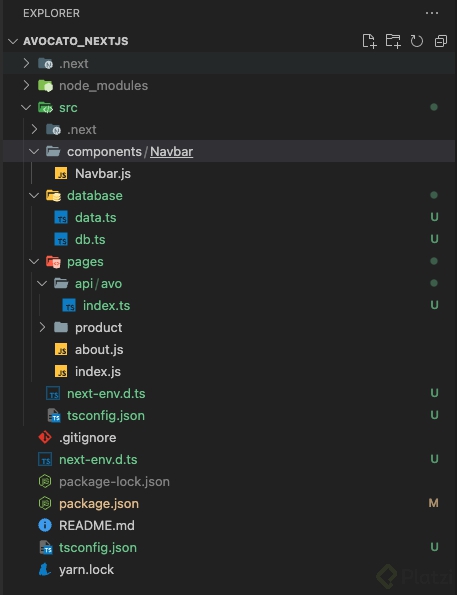Click the git icon beside .gitignore
This screenshot has height=595, width=457.
(x=45, y=438)
